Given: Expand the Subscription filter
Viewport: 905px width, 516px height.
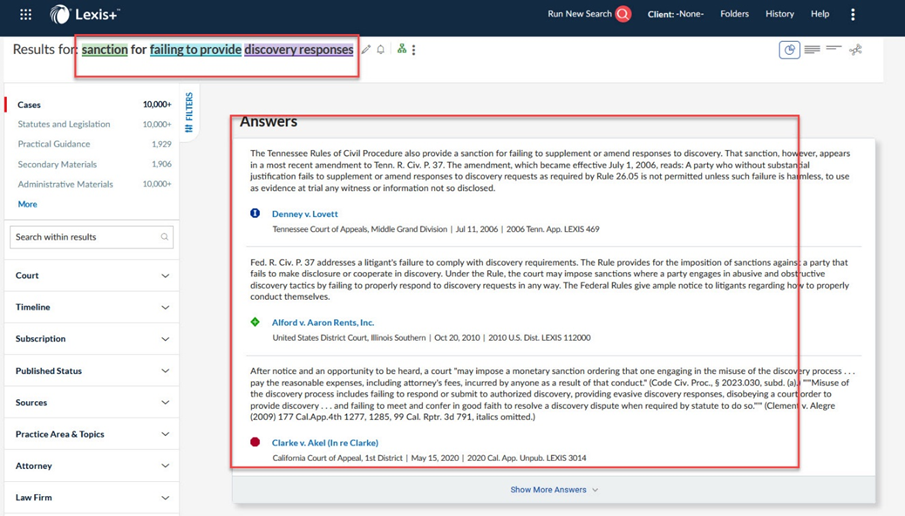Looking at the screenshot, I should click(92, 339).
